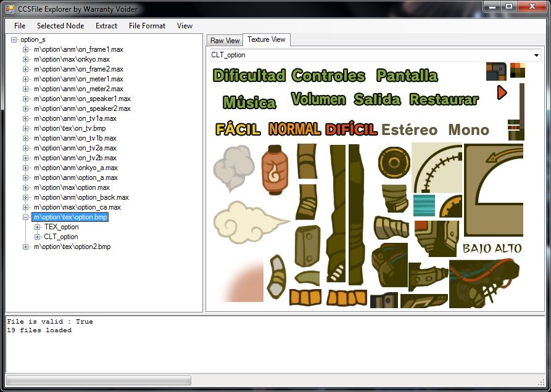Click the round speaker sprite in texture
The width and height of the screenshot is (551, 392).
click(x=394, y=163)
